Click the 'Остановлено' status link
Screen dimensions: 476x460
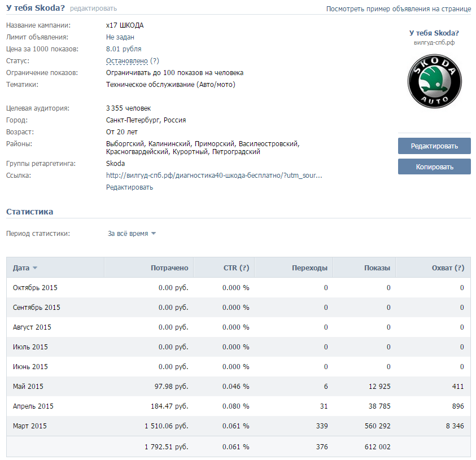[x=127, y=61]
